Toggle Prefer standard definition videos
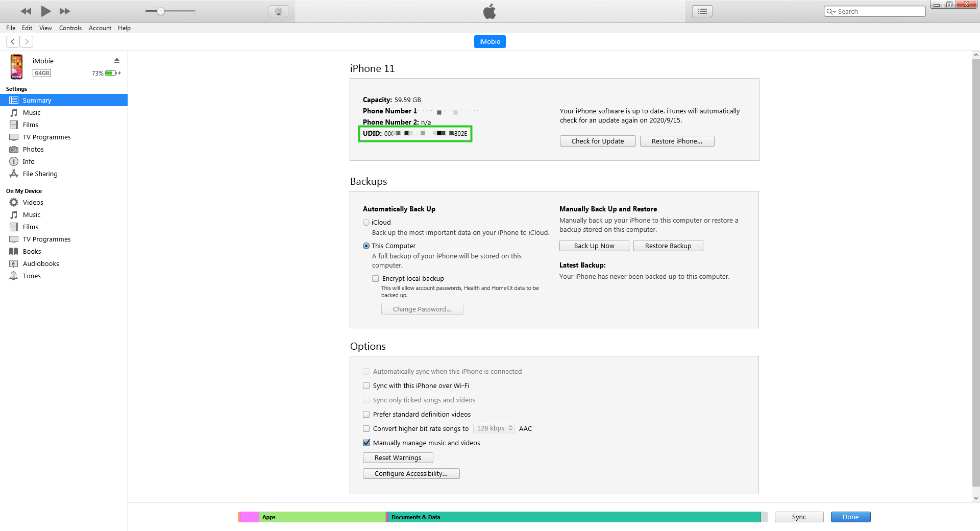The height and width of the screenshot is (531, 980). click(x=366, y=414)
